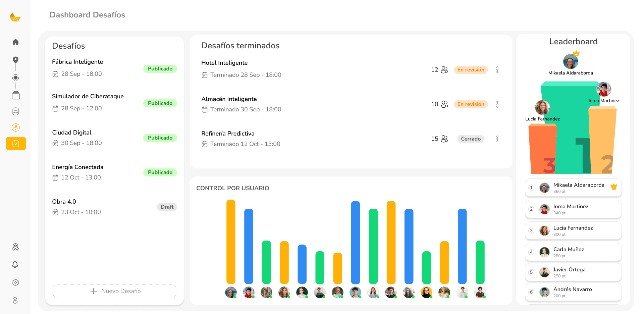Select Lucía Fernandez leaderboard row
This screenshot has height=314, width=644.
(x=573, y=231)
